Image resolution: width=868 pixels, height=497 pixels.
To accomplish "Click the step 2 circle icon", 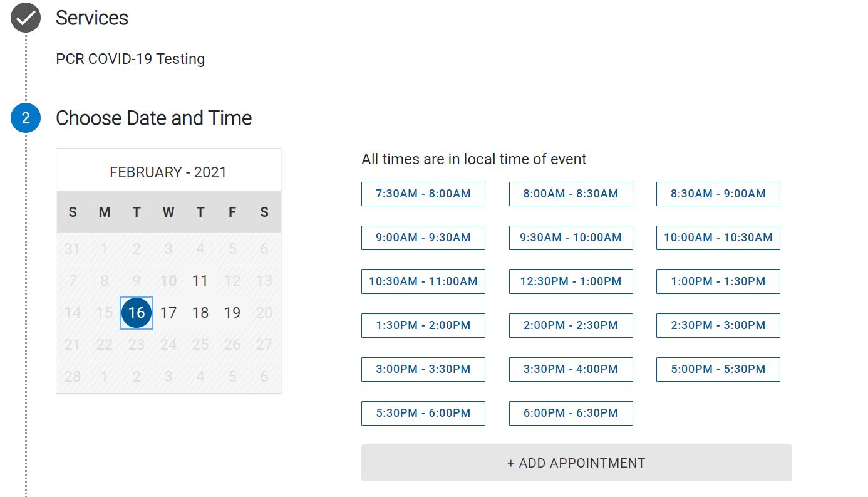I will pos(26,118).
